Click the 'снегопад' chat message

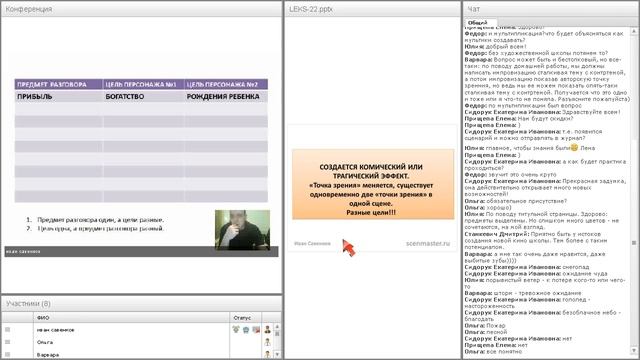[x=575, y=267]
